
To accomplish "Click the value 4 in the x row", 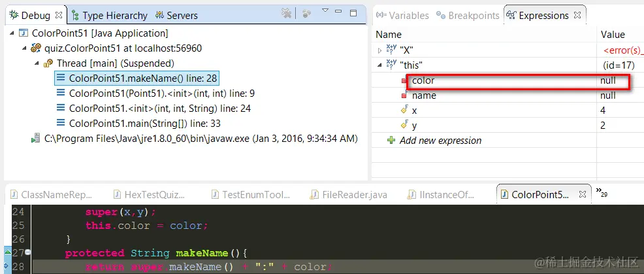I will coord(603,111).
